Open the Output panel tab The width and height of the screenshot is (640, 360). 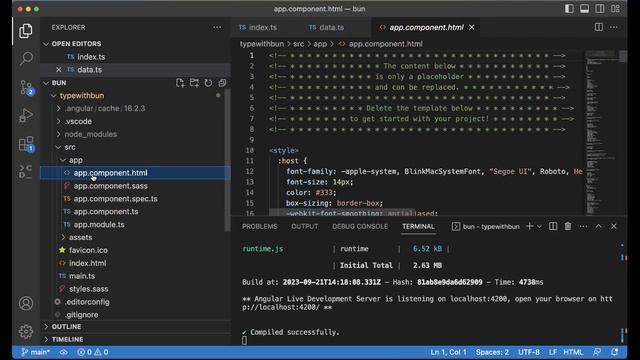(304, 226)
